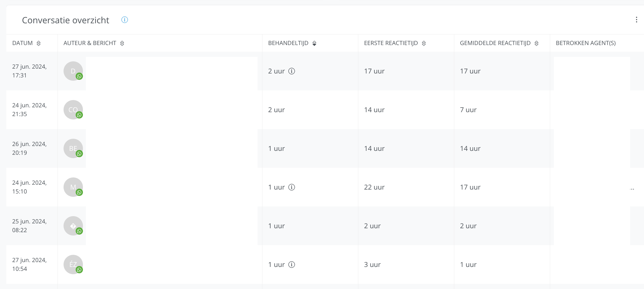Screen dimensions: 644x289
Task: Select the M author avatar
Action: [73, 187]
